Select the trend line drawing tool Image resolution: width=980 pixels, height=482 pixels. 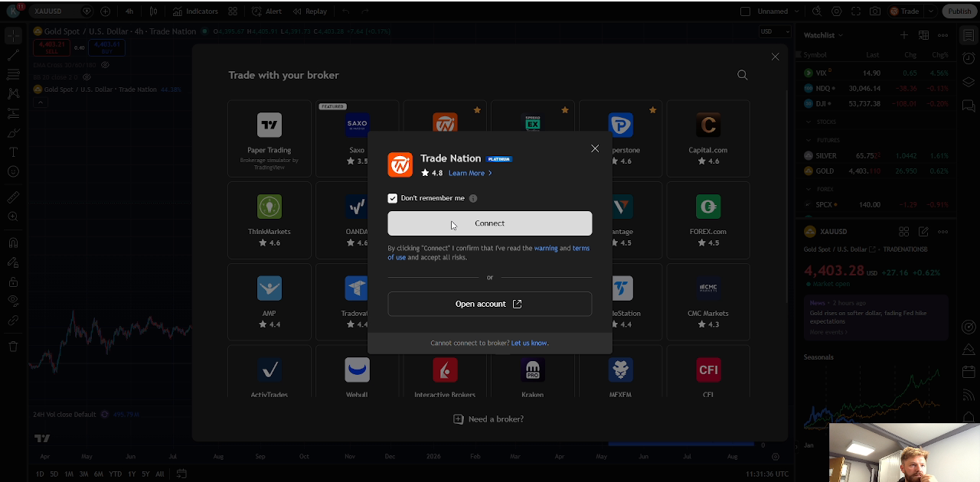tap(13, 55)
